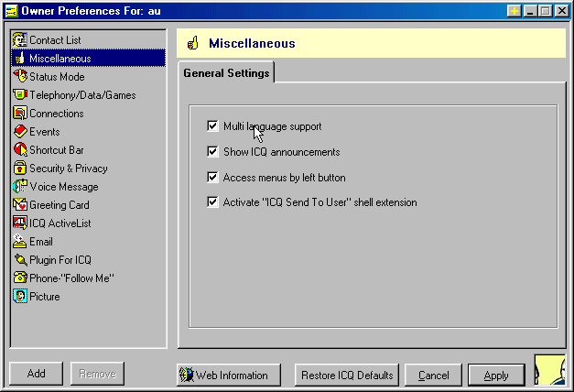This screenshot has width=574, height=392.
Task: Uncheck Multi language support
Action: (x=212, y=126)
